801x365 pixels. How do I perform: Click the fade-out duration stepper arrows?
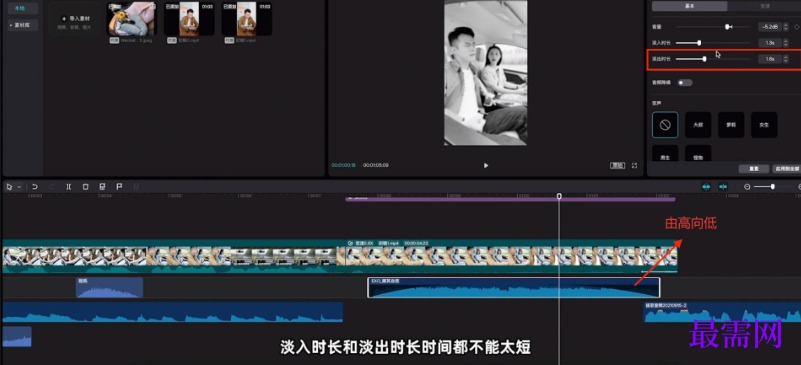785,59
